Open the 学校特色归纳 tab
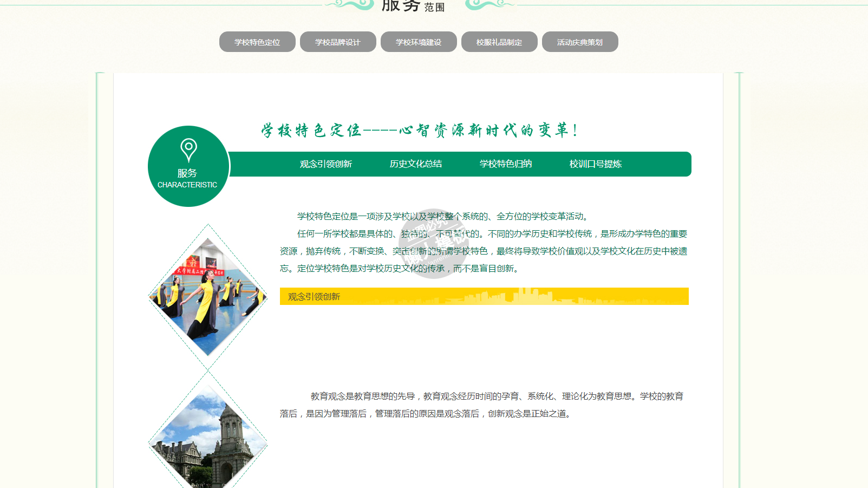 pos(506,164)
